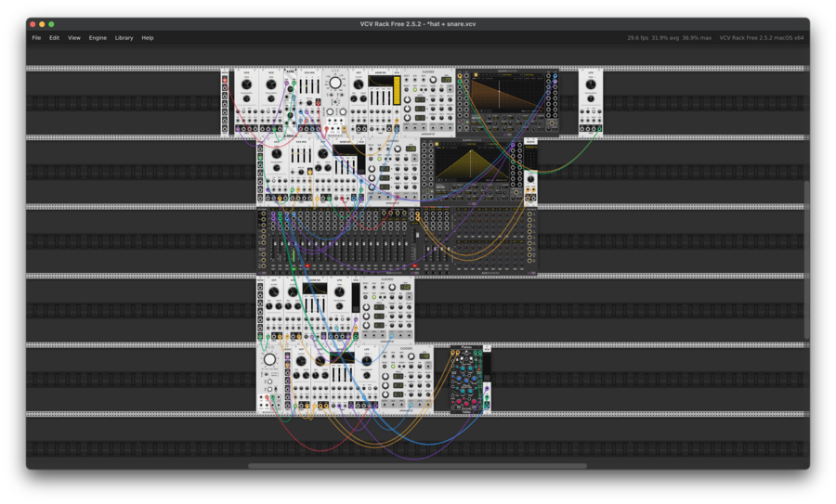Open the Library menu
The height and width of the screenshot is (504, 836).
point(124,38)
